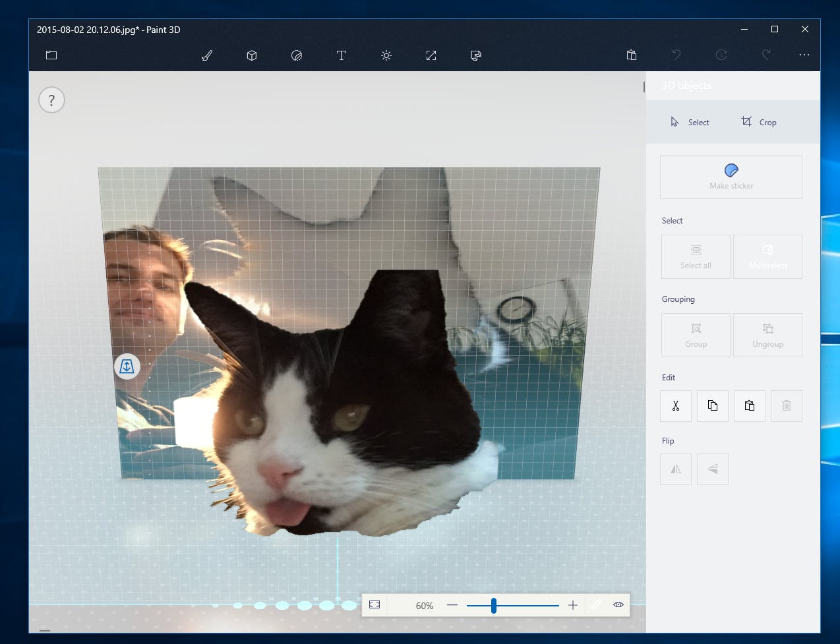Screen dimensions: 840x644
Task: Select the Brushes tool in toolbar
Action: click(x=207, y=55)
